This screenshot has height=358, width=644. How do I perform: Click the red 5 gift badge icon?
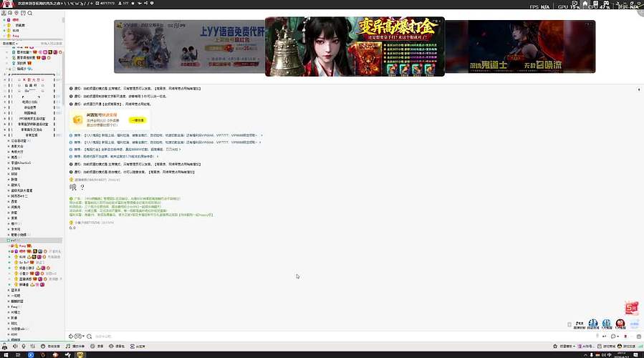(632, 308)
